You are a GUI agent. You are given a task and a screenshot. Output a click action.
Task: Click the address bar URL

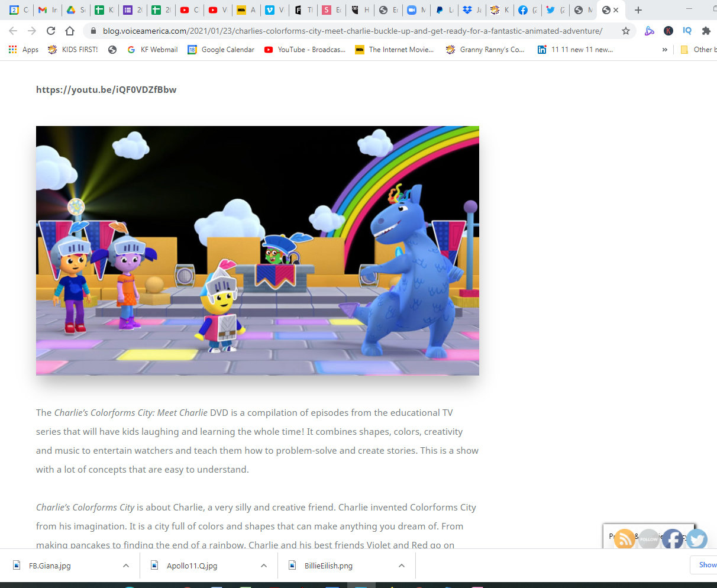point(353,31)
